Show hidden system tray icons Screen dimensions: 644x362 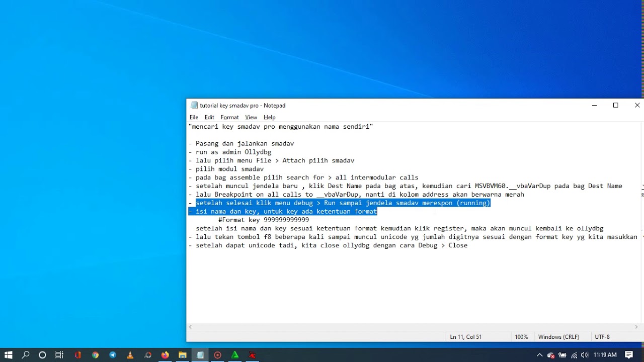[540, 355]
